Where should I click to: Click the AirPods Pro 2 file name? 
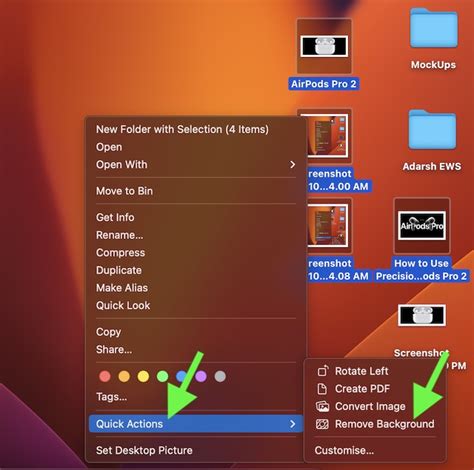324,84
